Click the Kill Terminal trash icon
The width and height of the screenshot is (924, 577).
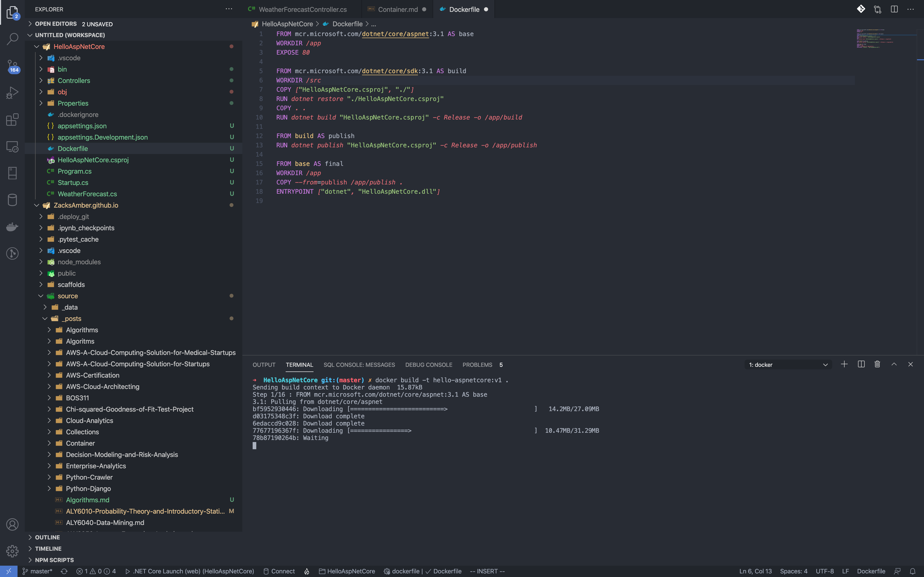(877, 364)
